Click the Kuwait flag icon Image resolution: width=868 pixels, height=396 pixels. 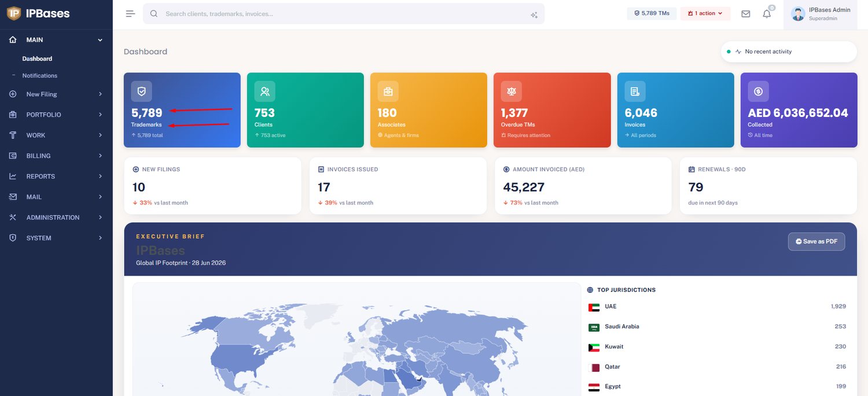click(594, 347)
